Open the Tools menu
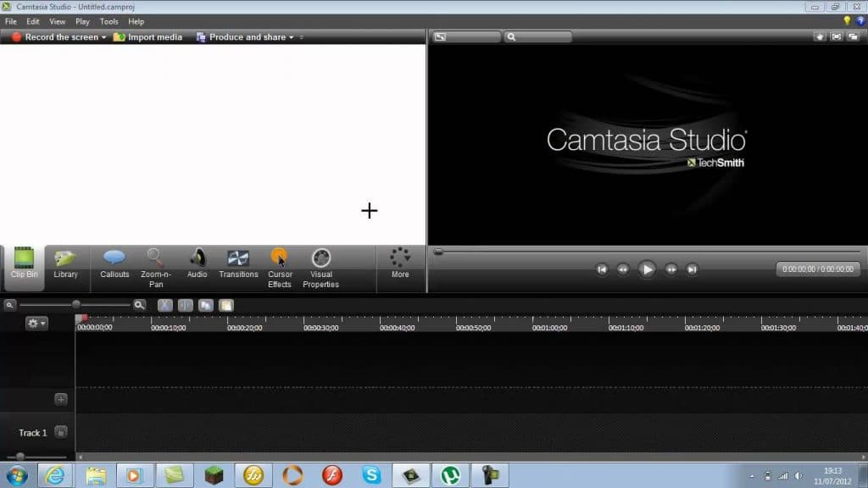The image size is (868, 488). point(109,21)
